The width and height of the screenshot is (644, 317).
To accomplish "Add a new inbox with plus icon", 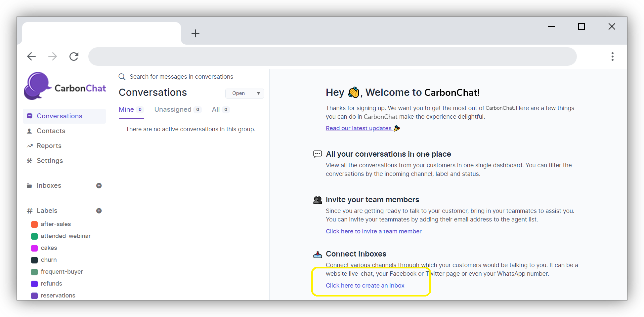I will 99,186.
